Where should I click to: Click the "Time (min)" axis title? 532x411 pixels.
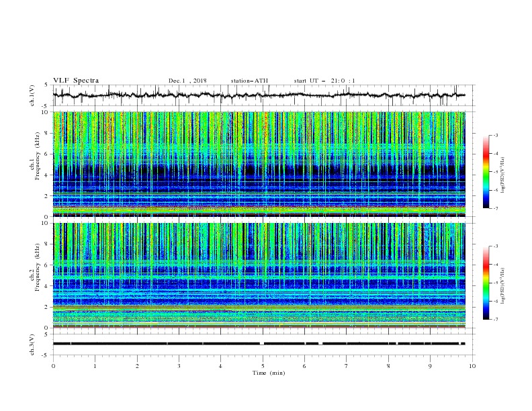click(269, 373)
